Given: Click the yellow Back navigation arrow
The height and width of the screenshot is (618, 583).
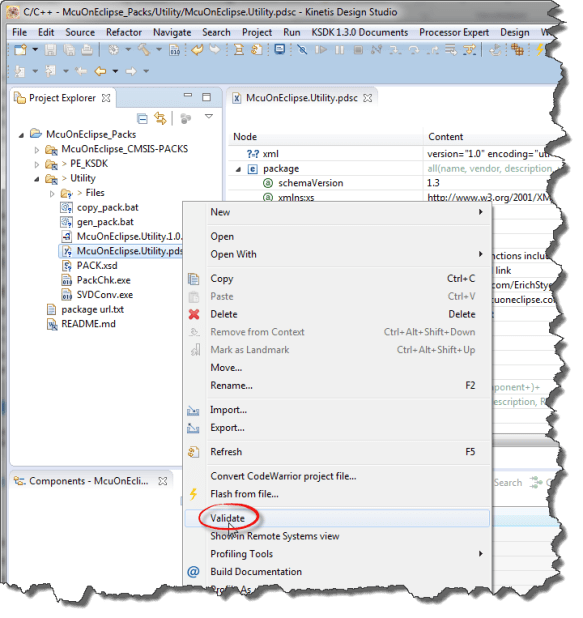Looking at the screenshot, I should click(100, 71).
